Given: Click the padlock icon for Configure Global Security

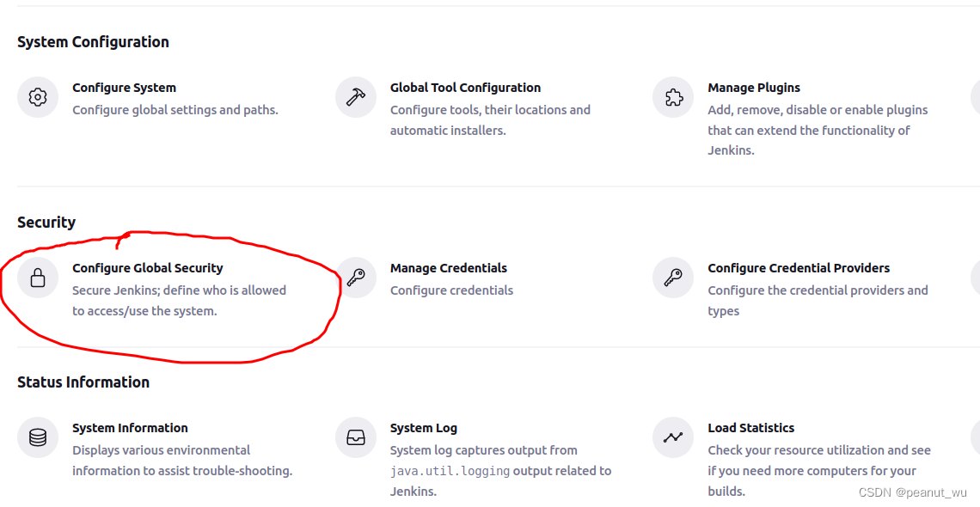Looking at the screenshot, I should (x=38, y=278).
